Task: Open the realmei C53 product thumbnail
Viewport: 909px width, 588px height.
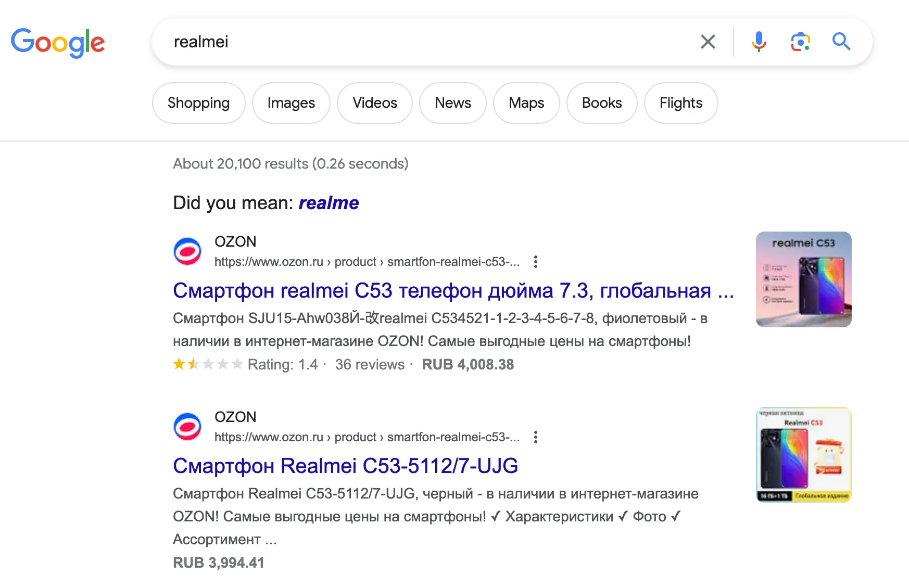Action: click(x=803, y=279)
